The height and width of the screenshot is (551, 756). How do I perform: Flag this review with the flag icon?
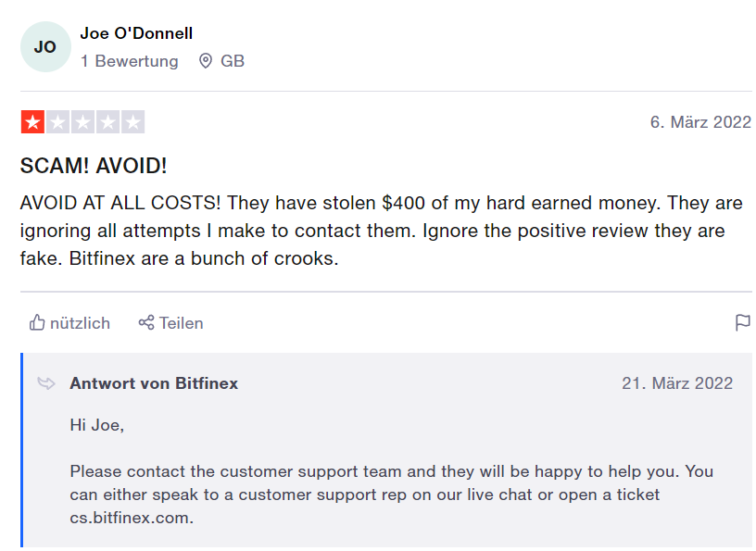point(742,323)
